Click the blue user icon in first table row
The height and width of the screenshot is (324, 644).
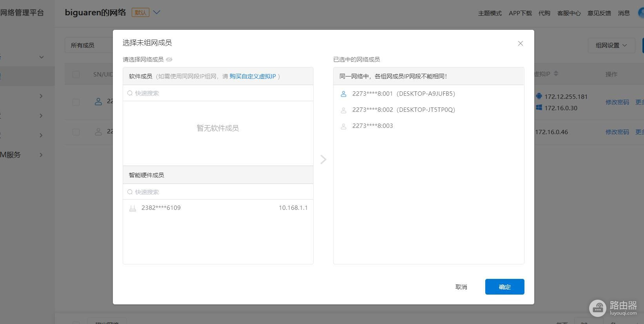tap(98, 102)
